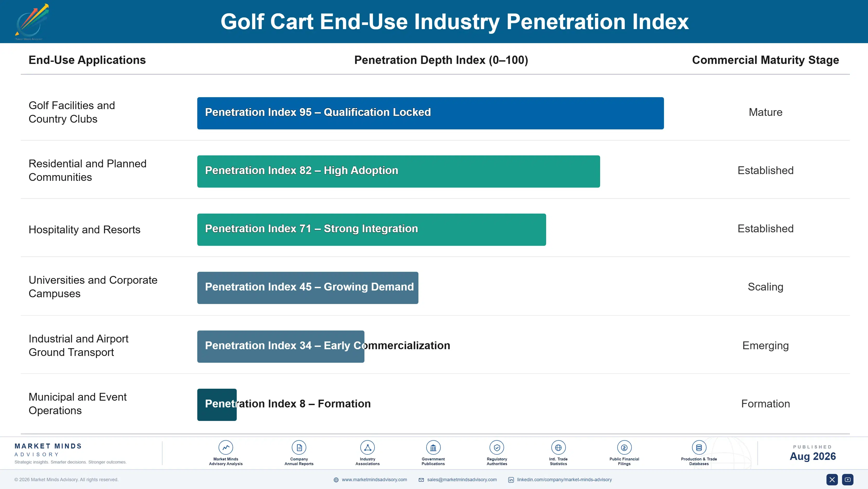Click the 'Scaling' maturity stage text

click(765, 287)
